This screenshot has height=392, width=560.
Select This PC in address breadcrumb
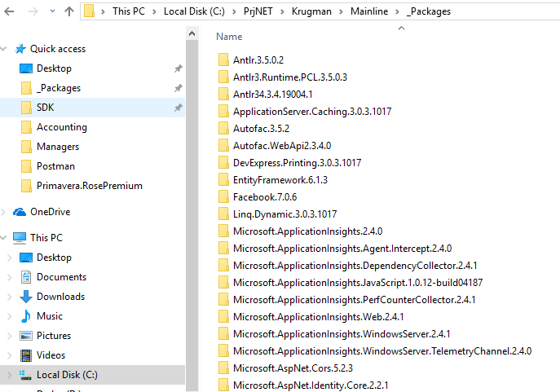pos(129,11)
